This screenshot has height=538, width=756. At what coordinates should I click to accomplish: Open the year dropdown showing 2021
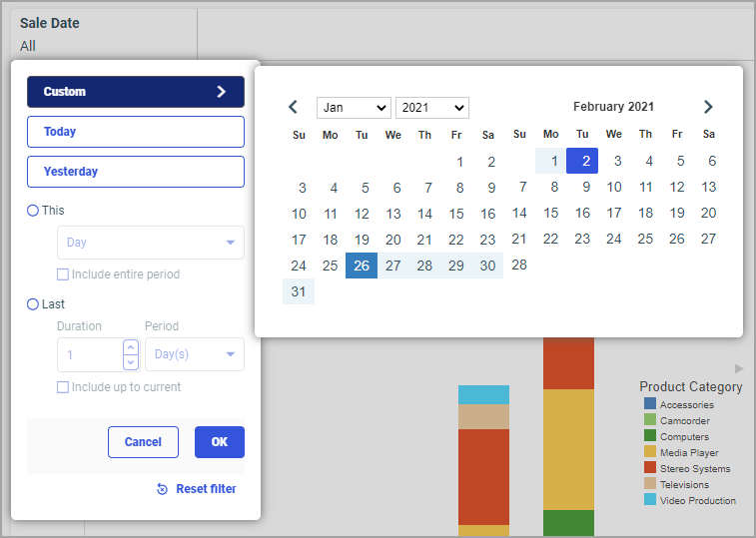tap(431, 108)
